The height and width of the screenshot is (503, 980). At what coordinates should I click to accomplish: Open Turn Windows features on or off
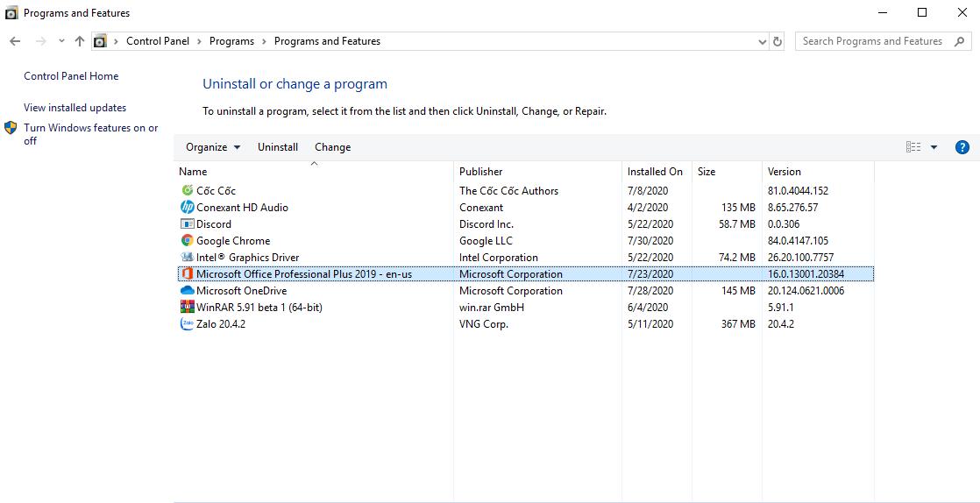pyautogui.click(x=90, y=134)
